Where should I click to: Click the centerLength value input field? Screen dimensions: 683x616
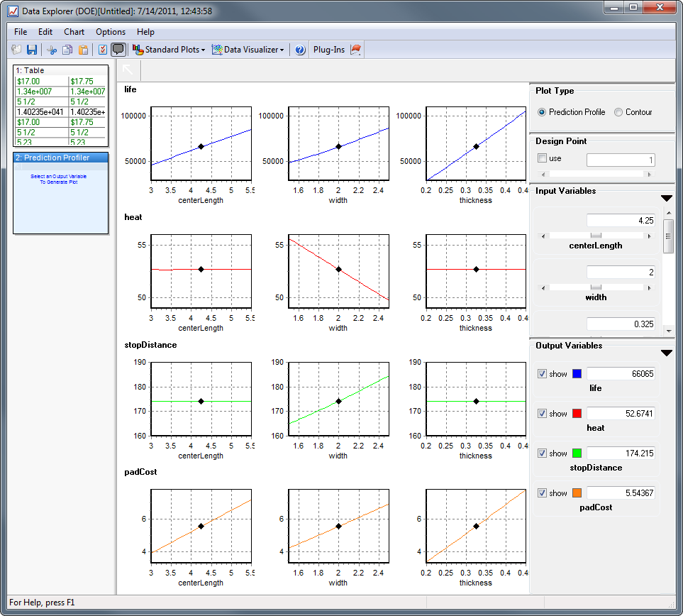[620, 221]
